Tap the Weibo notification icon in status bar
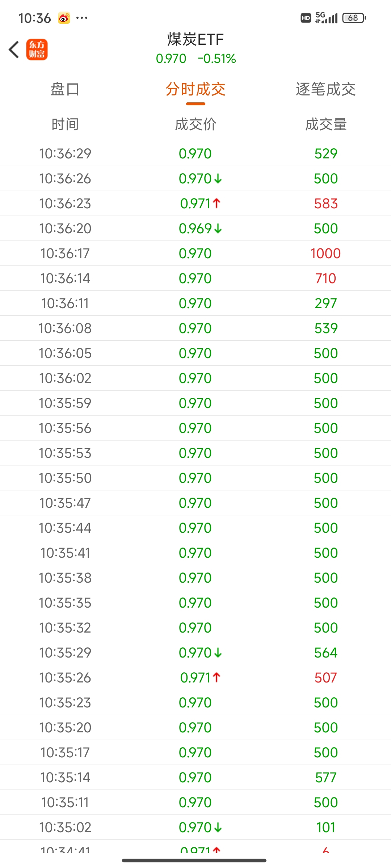This screenshot has height=868, width=391. (x=64, y=18)
